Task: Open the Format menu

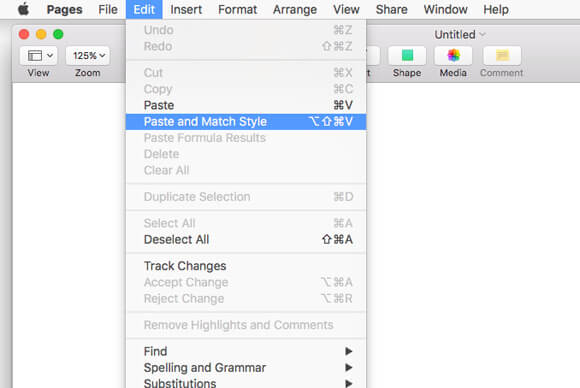Action: click(237, 9)
